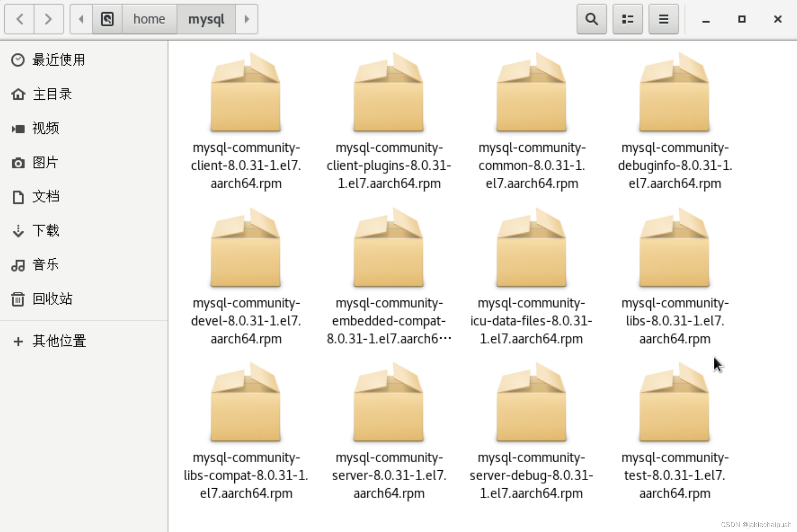This screenshot has height=532, width=797.
Task: Select mysql-community-server-8.0.31 package icon
Action: [x=389, y=402]
